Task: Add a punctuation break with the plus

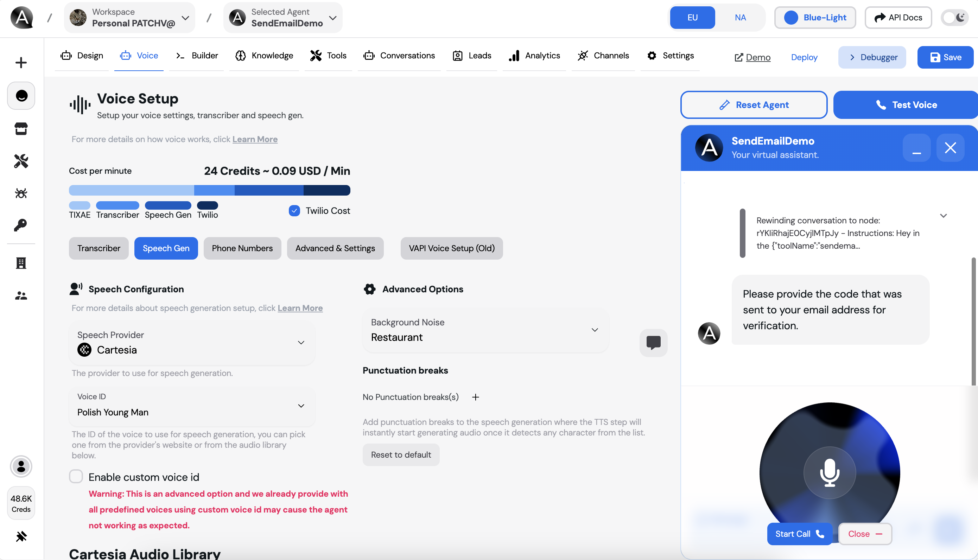Action: pos(476,397)
